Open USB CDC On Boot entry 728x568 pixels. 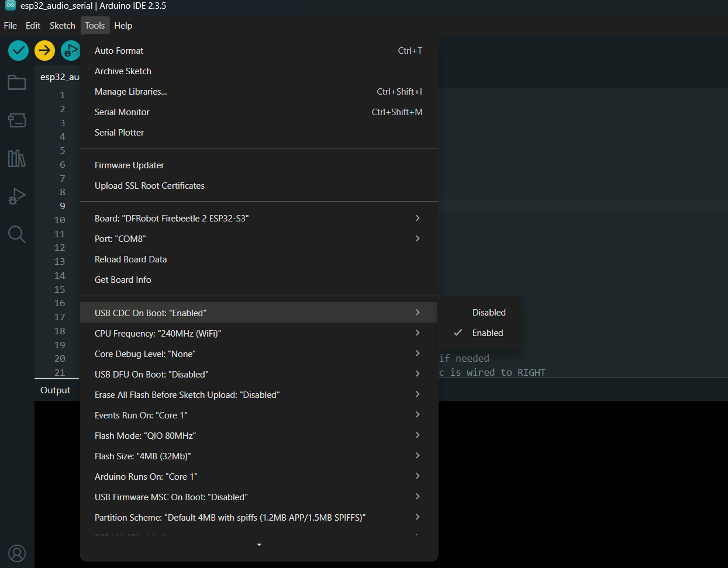click(259, 313)
